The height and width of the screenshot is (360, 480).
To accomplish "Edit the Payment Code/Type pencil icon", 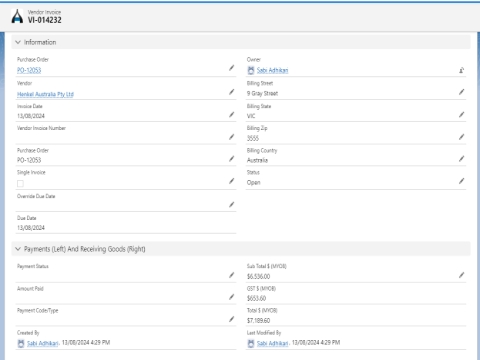I will (232, 319).
